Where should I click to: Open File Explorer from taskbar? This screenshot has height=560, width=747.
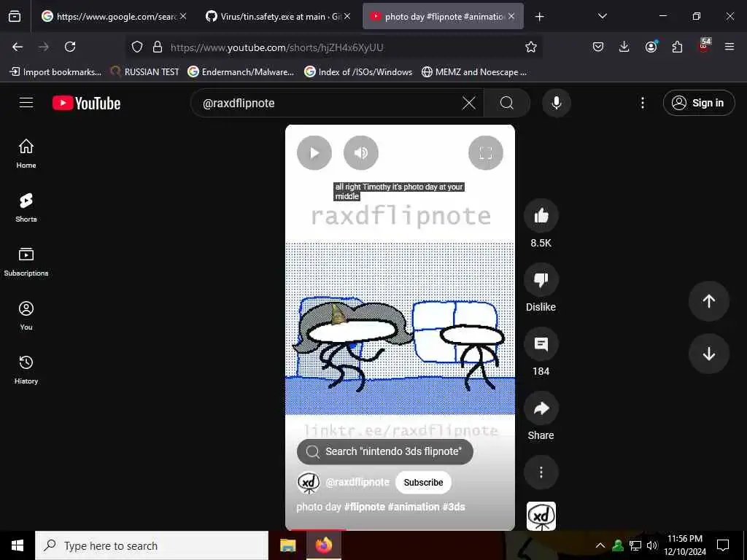click(x=287, y=545)
